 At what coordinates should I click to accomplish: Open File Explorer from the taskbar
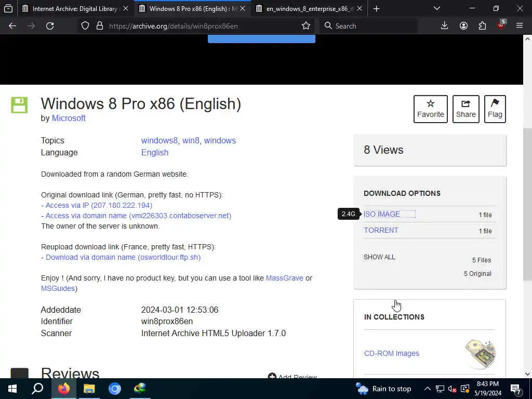[89, 389]
